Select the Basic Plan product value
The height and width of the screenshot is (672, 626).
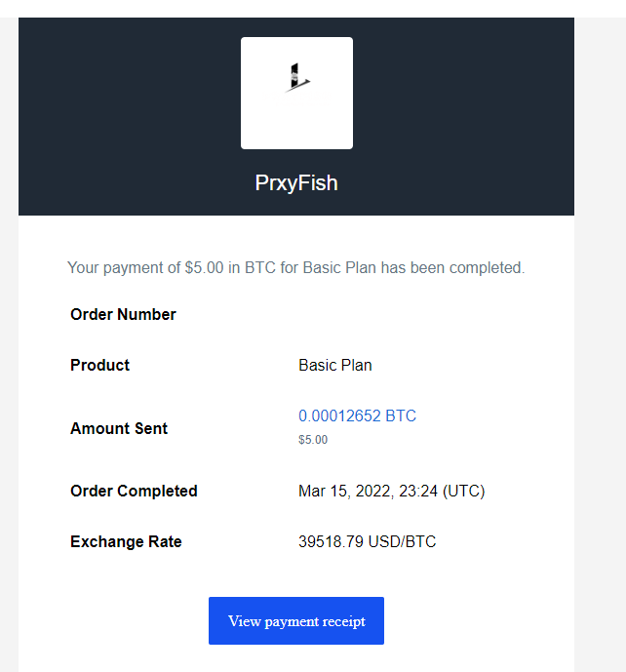coord(335,365)
